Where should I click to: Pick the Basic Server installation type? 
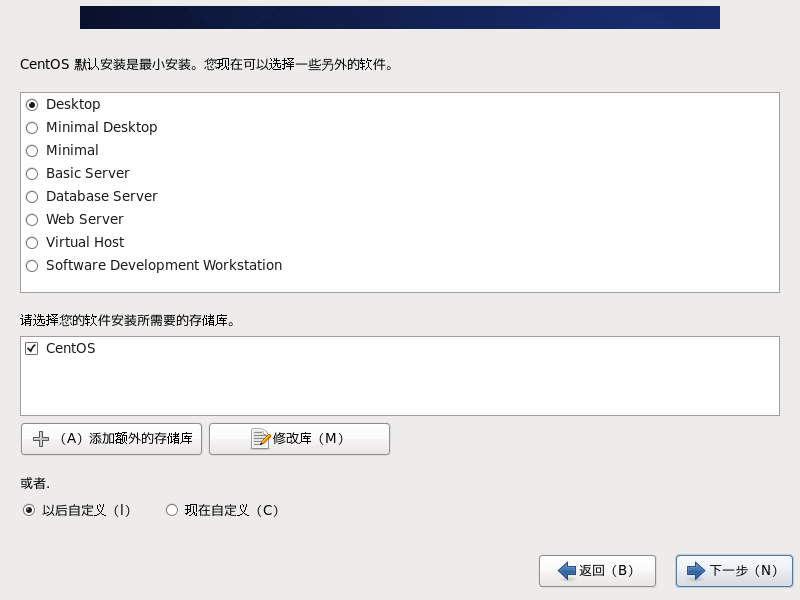point(32,174)
